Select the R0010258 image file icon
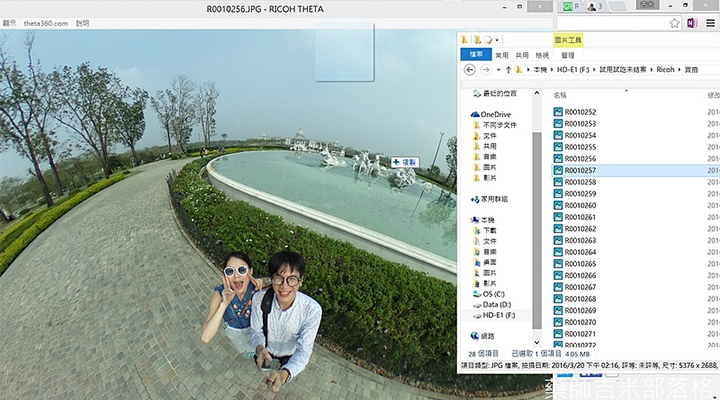This screenshot has height=400, width=720. (558, 182)
